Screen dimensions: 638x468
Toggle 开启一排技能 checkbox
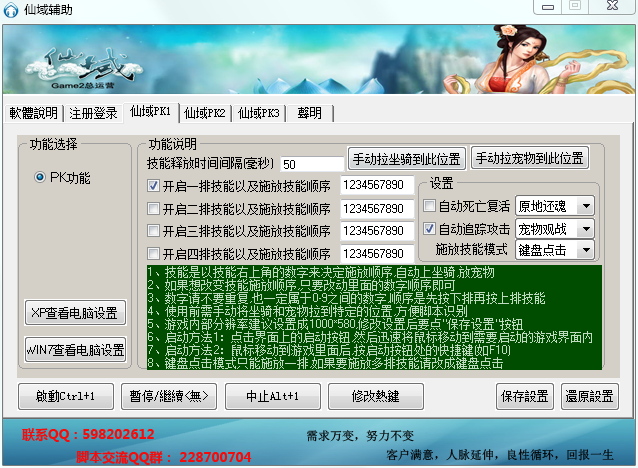click(153, 186)
